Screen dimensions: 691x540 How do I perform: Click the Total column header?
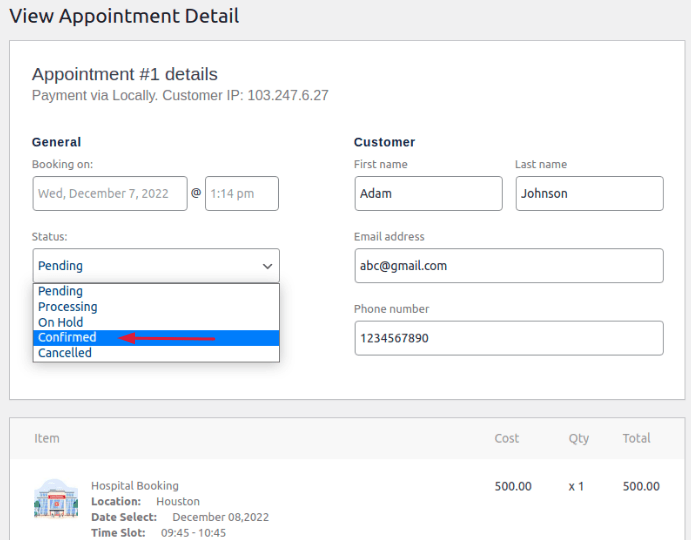[x=636, y=438]
